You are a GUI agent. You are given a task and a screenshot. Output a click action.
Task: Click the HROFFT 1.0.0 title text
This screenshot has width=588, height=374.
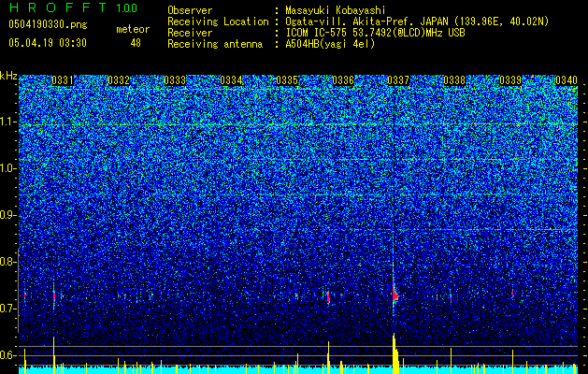(74, 7)
